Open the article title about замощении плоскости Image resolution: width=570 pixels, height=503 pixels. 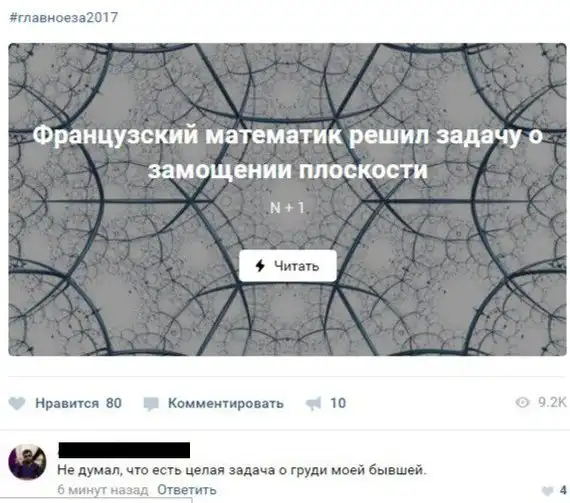pyautogui.click(x=288, y=152)
